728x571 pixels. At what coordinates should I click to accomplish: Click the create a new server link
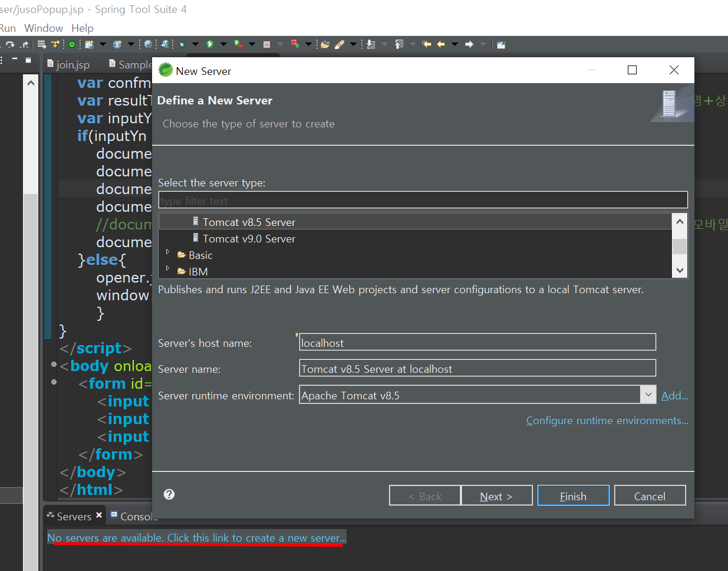click(197, 537)
